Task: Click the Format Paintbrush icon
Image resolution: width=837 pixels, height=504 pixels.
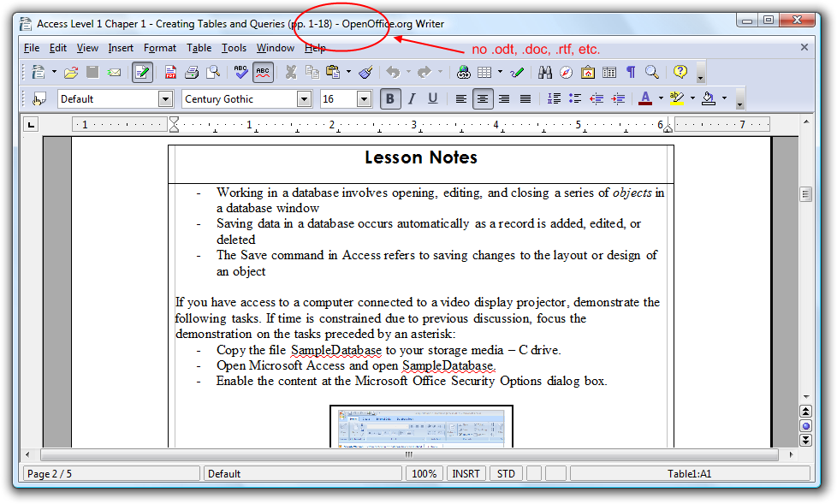Action: pos(365,73)
